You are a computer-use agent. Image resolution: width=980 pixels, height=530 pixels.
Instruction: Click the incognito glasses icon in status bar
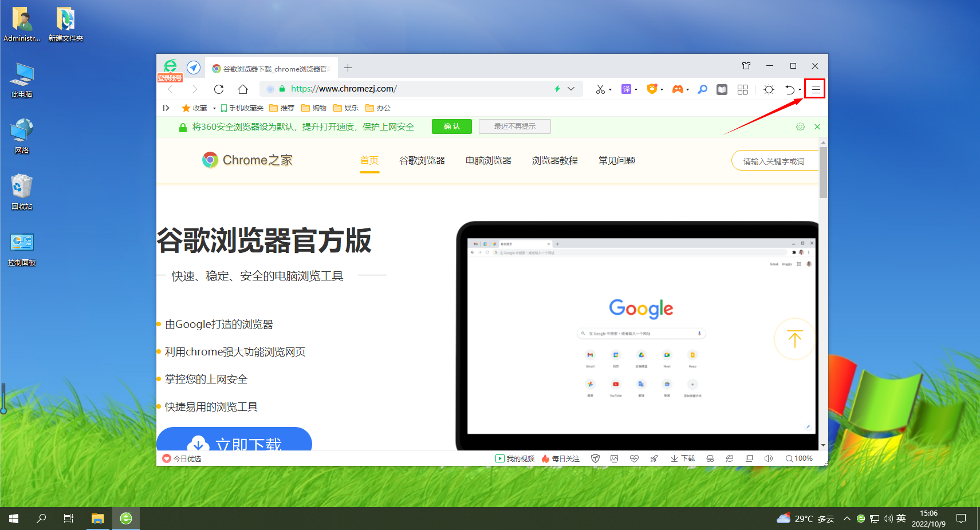click(x=710, y=458)
